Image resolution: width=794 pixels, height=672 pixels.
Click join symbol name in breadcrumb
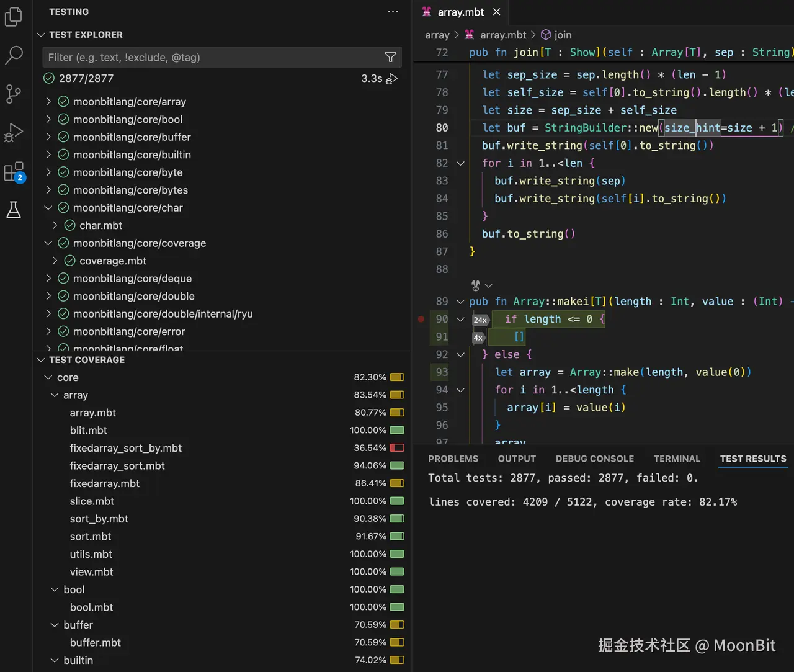pos(563,35)
